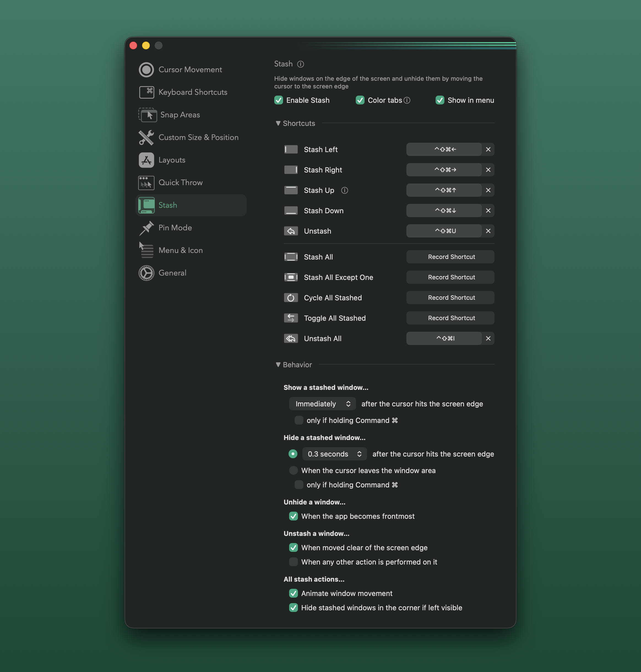Screen dimensions: 641x672
Task: Uncheck When the app becomes frontmost
Action: pos(293,516)
